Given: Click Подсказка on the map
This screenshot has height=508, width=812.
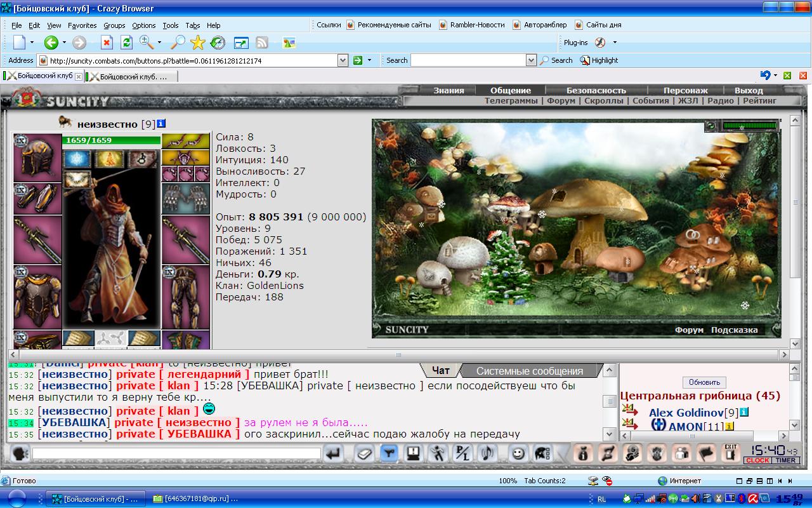Looking at the screenshot, I should [734, 330].
